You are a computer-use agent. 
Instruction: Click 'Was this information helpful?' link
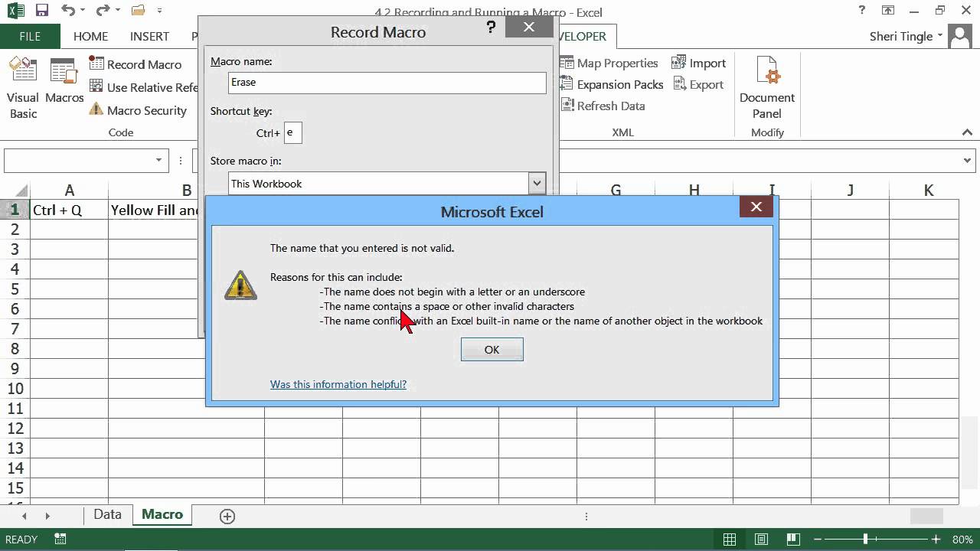338,384
